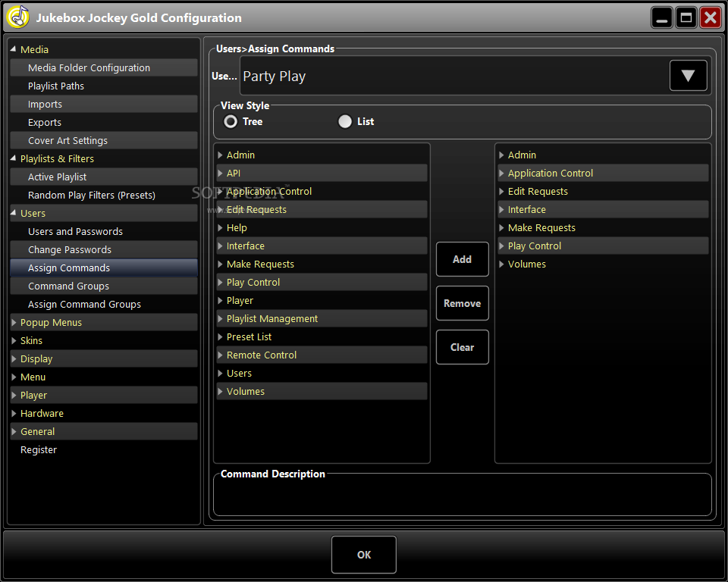Open Playlist Paths page
Screen dimensions: 728x582
pos(104,86)
